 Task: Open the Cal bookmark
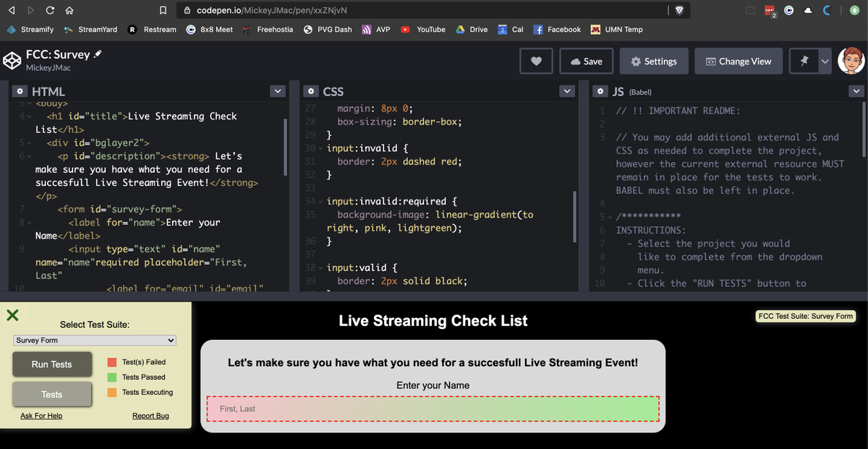coord(511,30)
